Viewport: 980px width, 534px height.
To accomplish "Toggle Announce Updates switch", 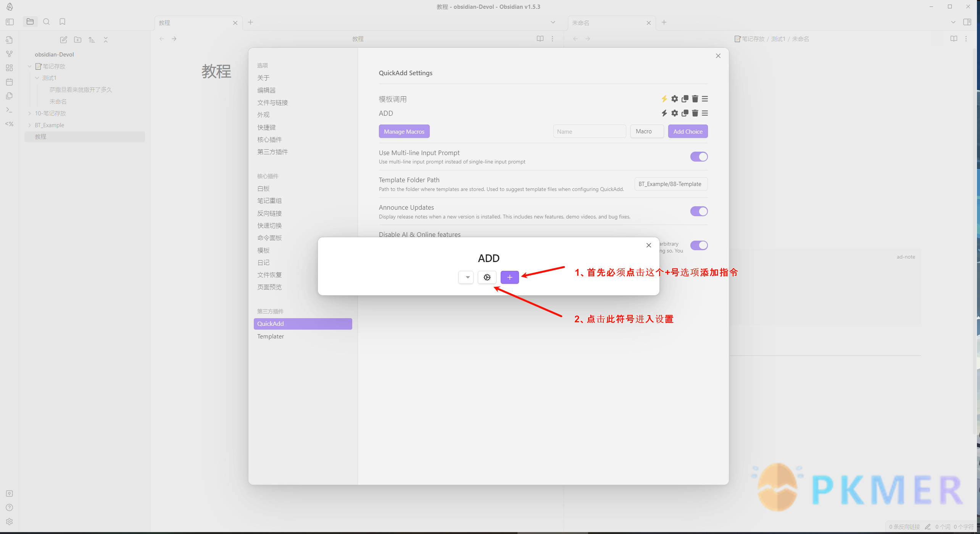I will tap(699, 211).
